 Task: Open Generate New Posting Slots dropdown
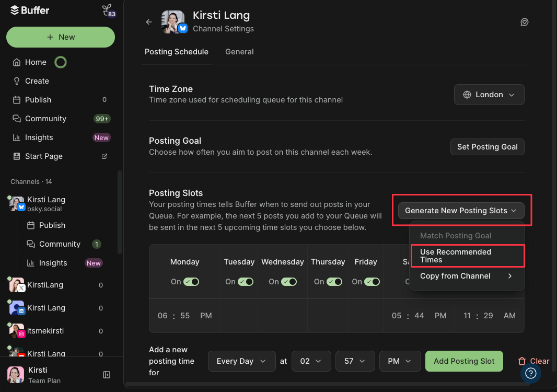pos(461,211)
